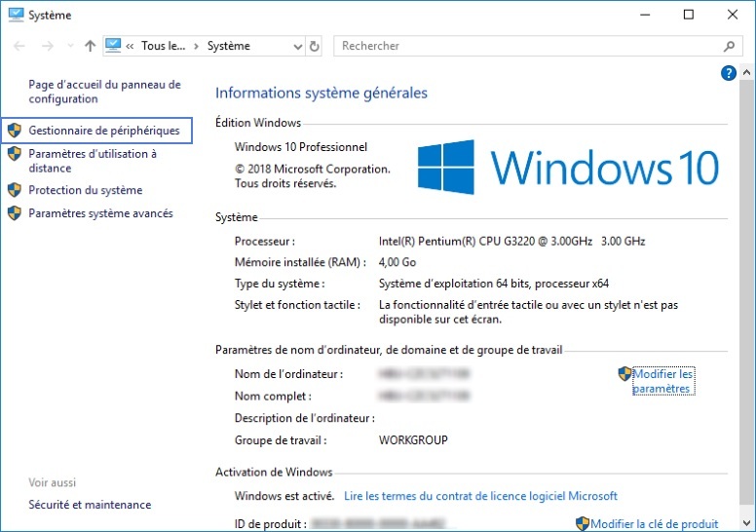Click the Windows 10 logo
756x532 pixels.
[568, 167]
